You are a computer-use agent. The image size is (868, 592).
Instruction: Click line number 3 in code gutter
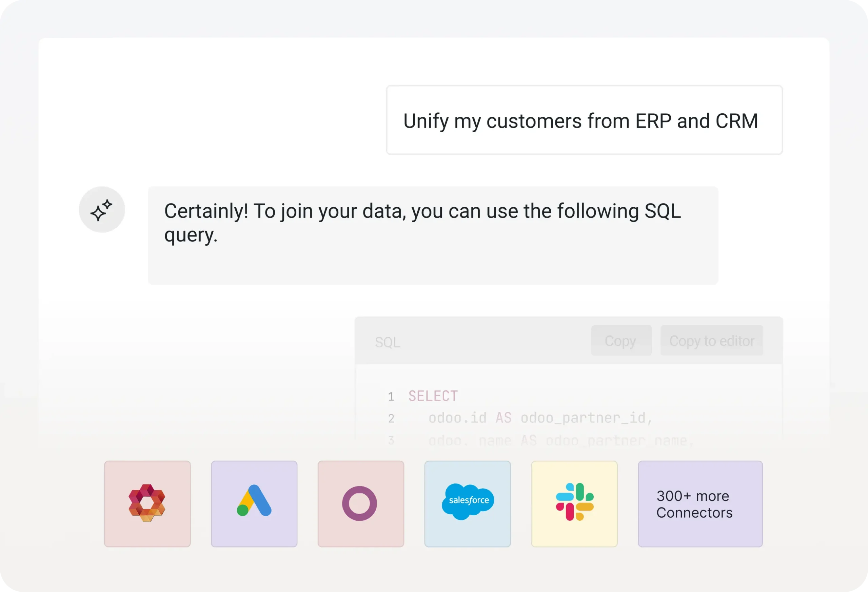point(391,440)
